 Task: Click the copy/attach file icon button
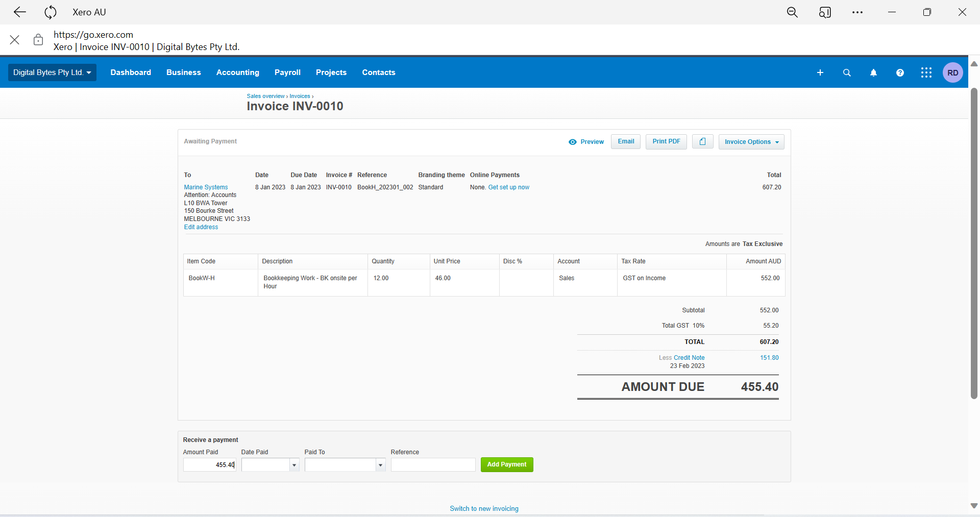703,142
